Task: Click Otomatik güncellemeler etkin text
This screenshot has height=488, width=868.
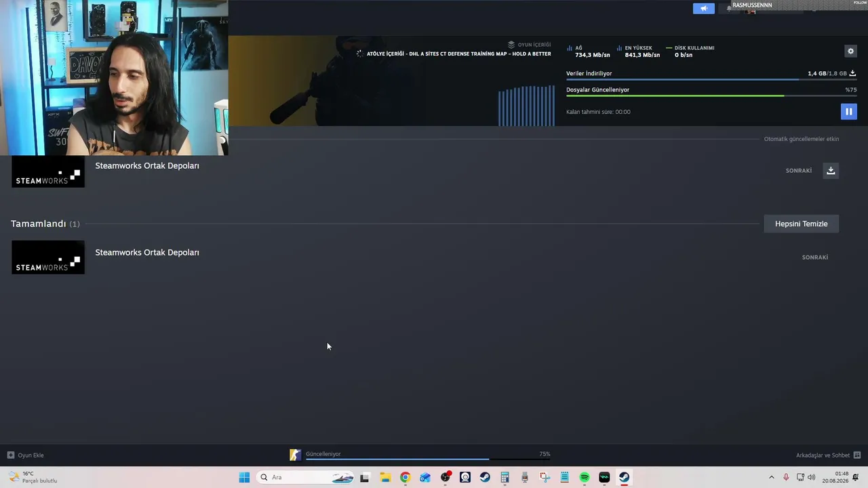Action: (802, 139)
